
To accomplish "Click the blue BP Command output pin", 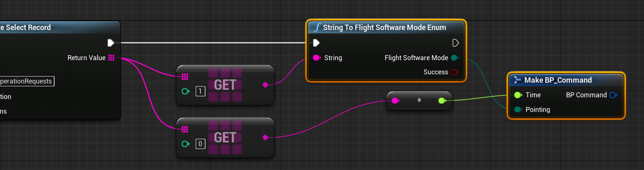I will point(612,95).
